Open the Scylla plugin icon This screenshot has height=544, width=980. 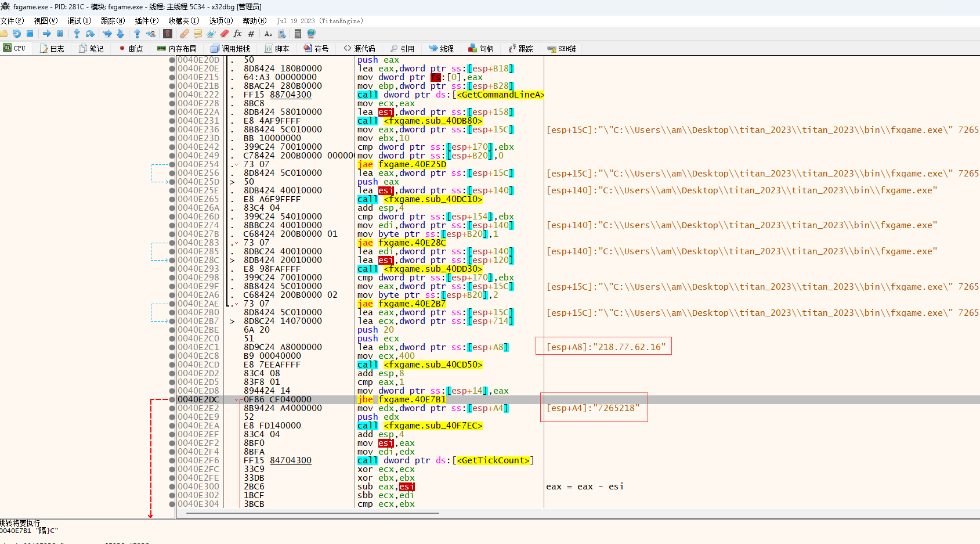click(168, 34)
